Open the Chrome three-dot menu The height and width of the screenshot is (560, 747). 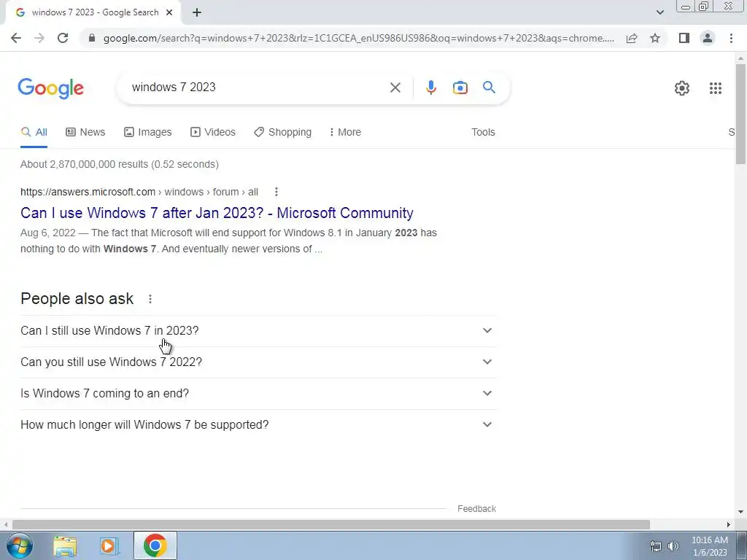click(x=731, y=38)
